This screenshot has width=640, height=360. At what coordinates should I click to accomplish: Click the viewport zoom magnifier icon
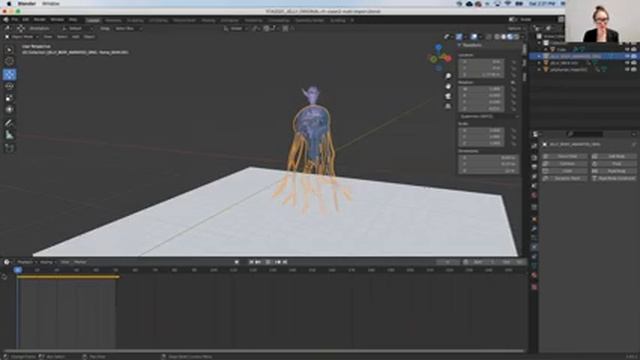pyautogui.click(x=448, y=76)
